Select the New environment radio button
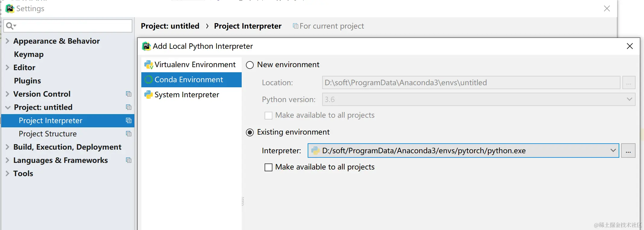 pos(250,65)
